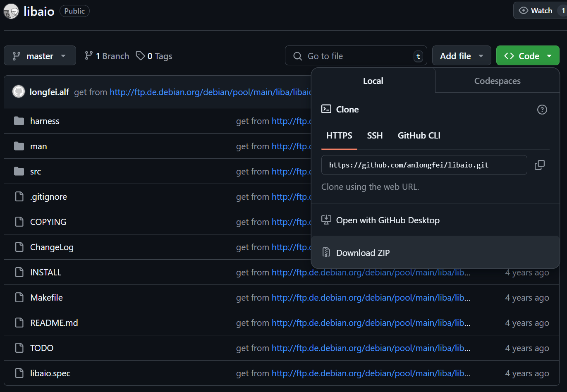
Task: Click the help question mark icon beside Clone
Action: click(x=542, y=110)
